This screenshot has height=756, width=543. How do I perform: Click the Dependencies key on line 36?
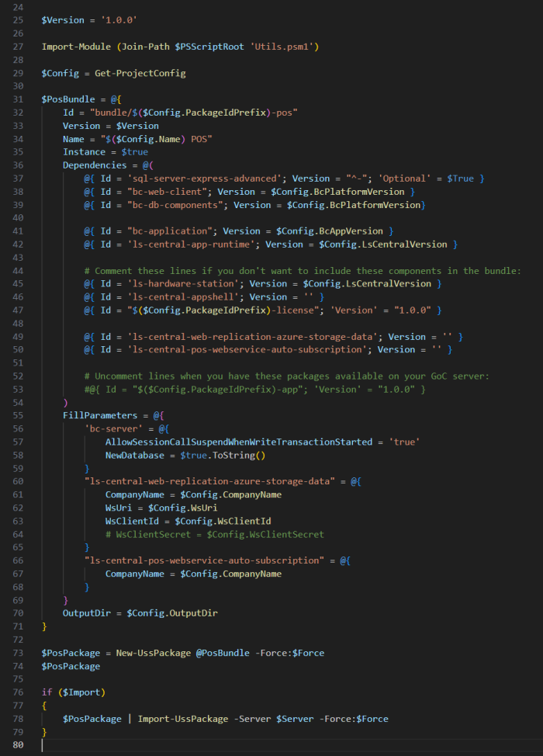pyautogui.click(x=95, y=165)
